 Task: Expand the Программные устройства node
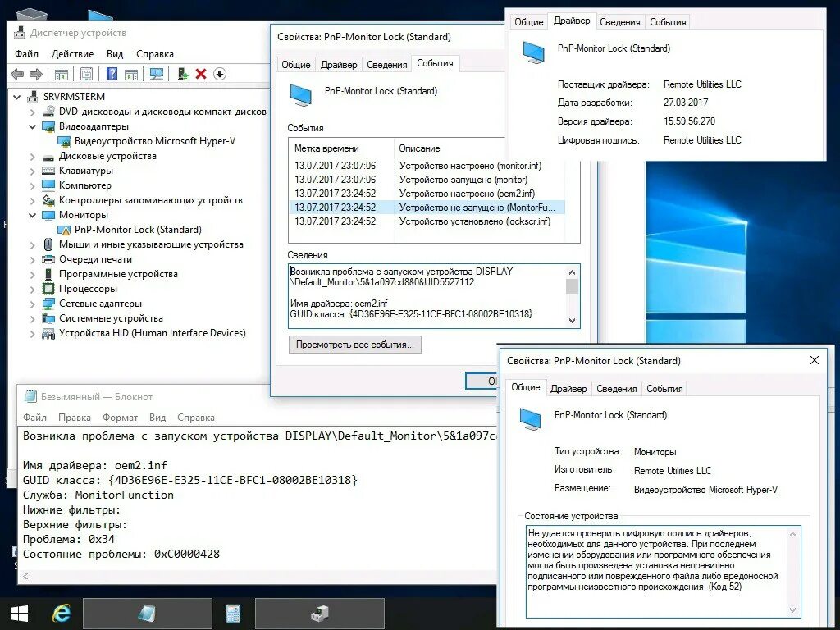32,274
